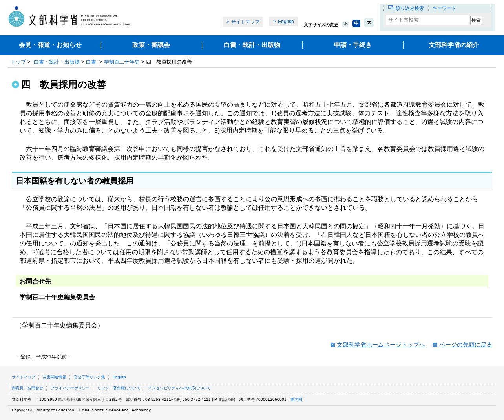Viewport: 504px width, 420px height.
Task: Switch site language to English in the header
Action: [x=283, y=22]
